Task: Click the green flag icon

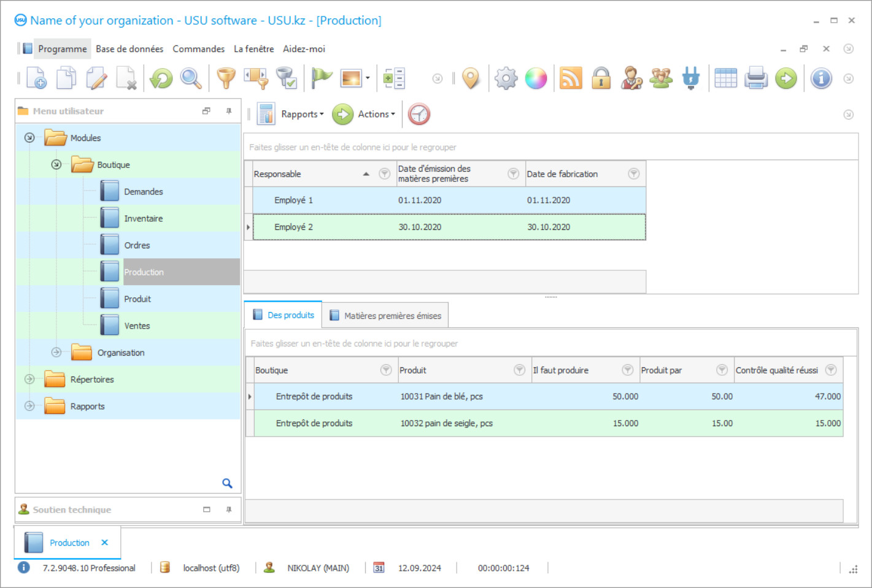Action: (x=322, y=78)
